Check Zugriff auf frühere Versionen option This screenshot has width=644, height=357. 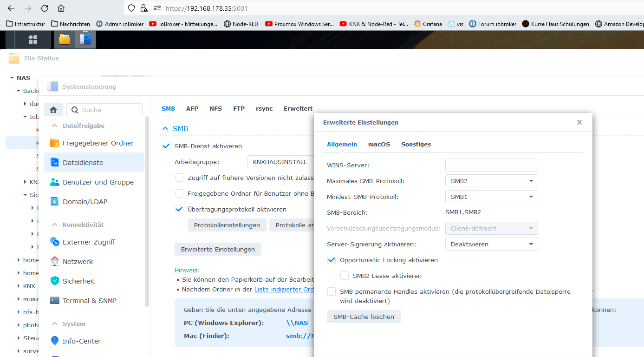coord(179,178)
